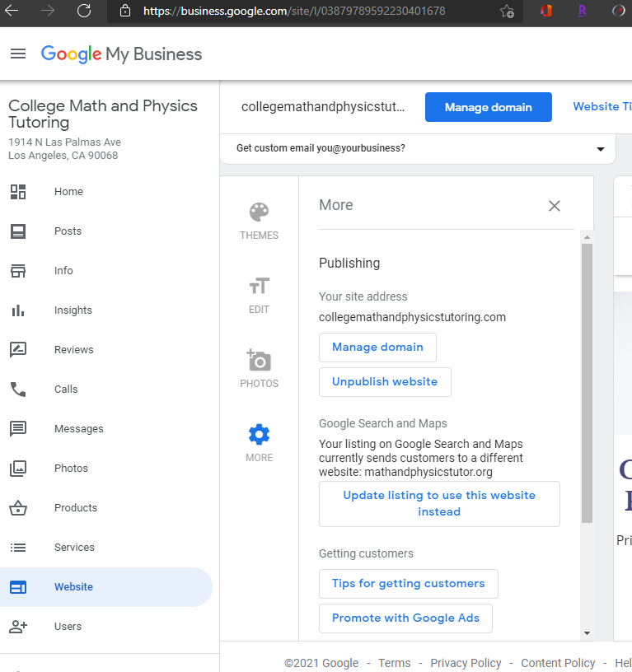Screen dimensions: 632x672
Task: Open Products menu item
Action: pos(76,508)
